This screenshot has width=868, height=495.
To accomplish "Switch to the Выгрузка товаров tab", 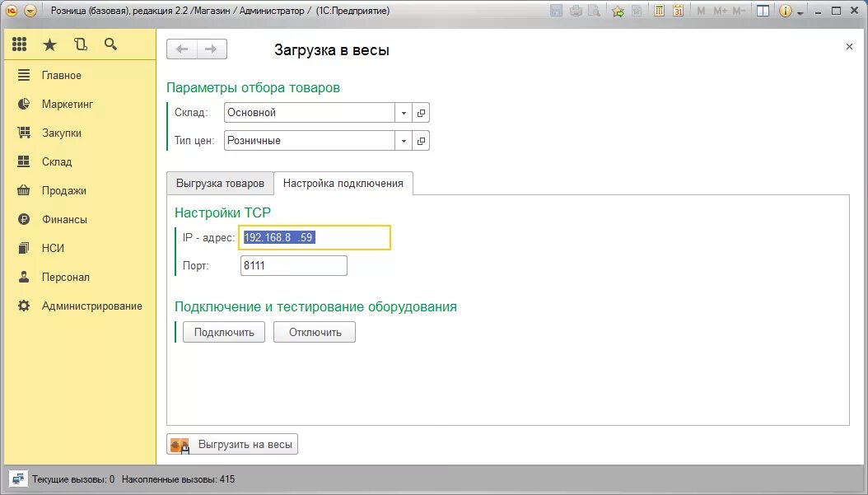I will (x=220, y=184).
